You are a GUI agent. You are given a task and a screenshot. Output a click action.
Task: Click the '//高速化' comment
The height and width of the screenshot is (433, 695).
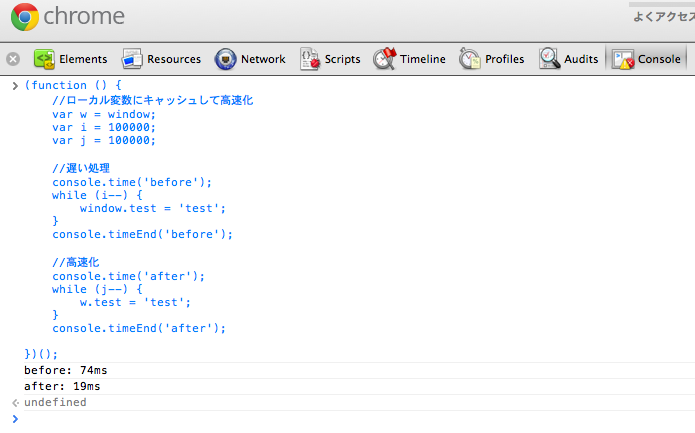tap(76, 262)
